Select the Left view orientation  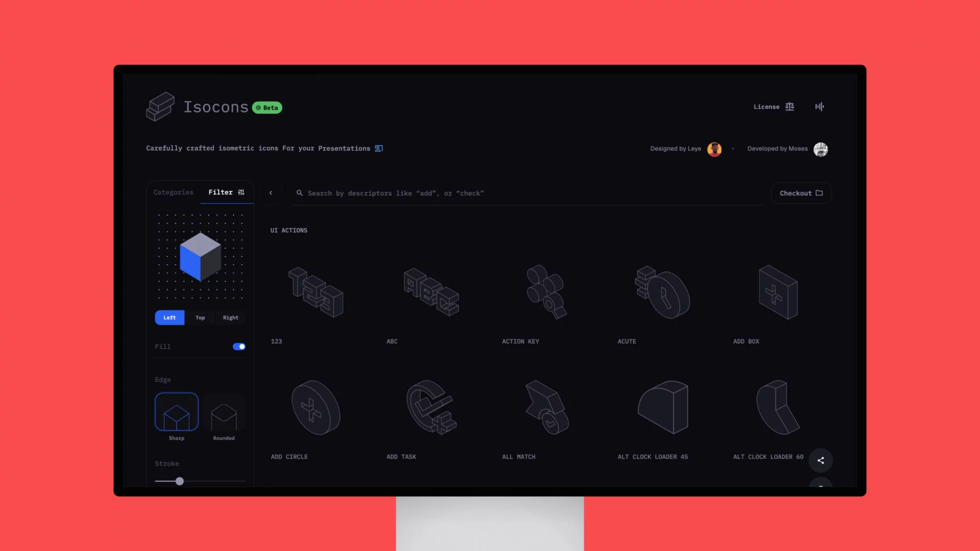tap(169, 317)
